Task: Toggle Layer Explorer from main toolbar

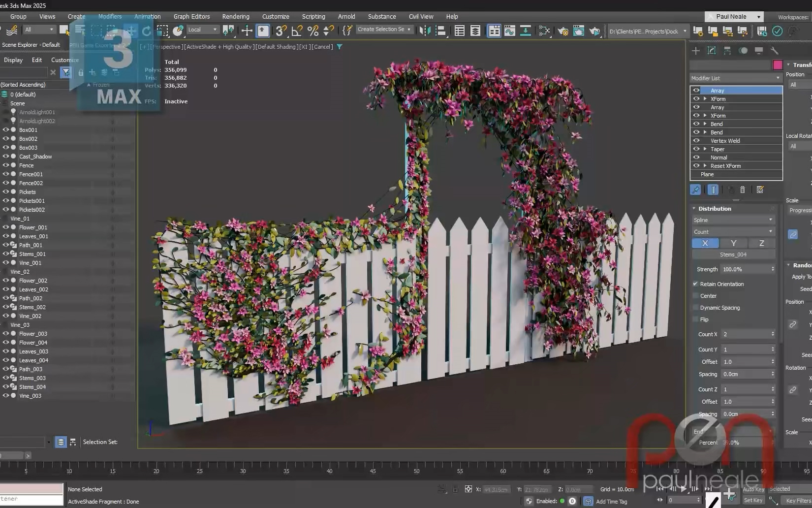Action: point(475,31)
